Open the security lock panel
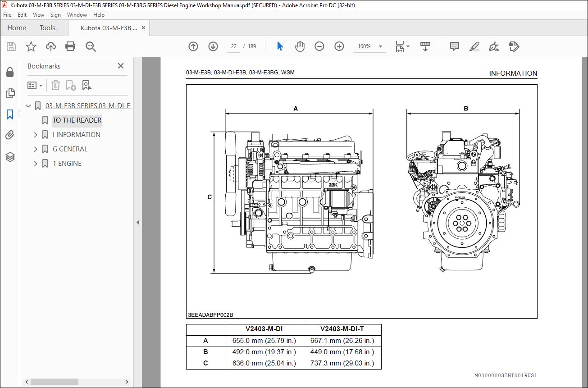This screenshot has height=388, width=588. click(x=10, y=72)
